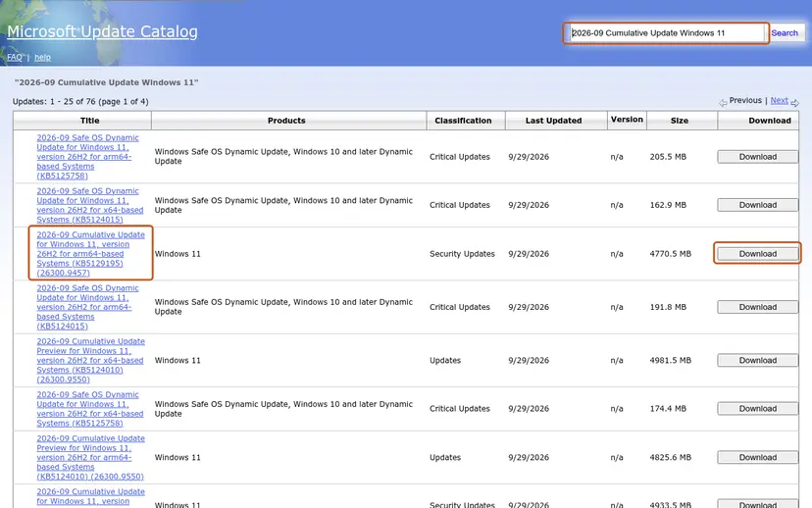Go to the Next results page link

point(779,100)
